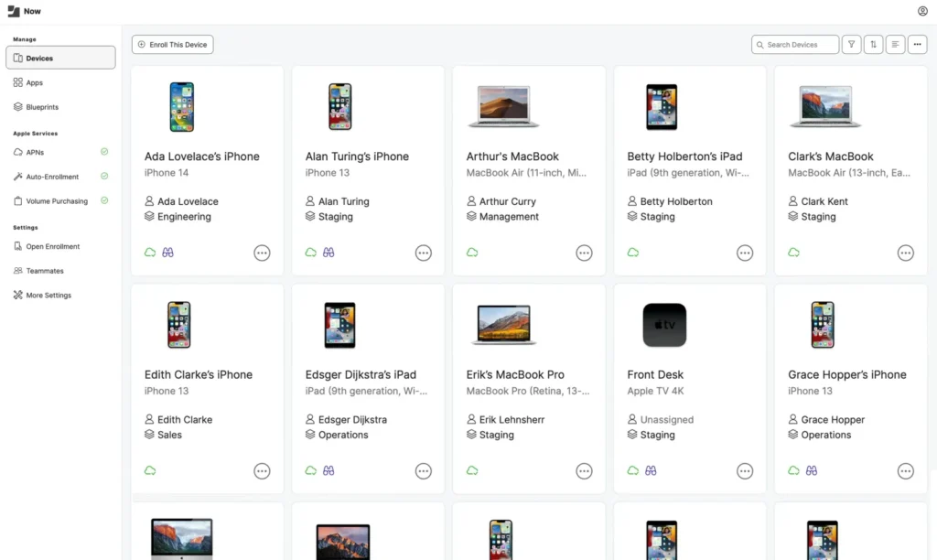This screenshot has height=560, width=937.
Task: Open the actions menu on Arthur's MacBook card
Action: [x=584, y=253]
